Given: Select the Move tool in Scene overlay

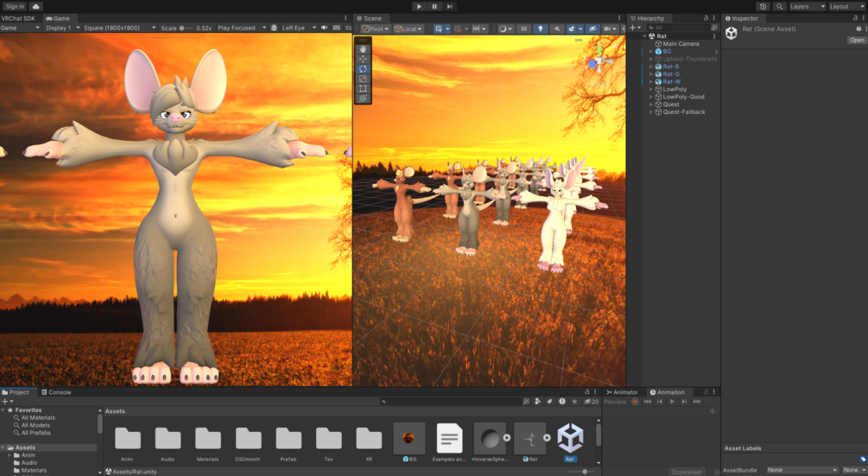Looking at the screenshot, I should point(363,60).
